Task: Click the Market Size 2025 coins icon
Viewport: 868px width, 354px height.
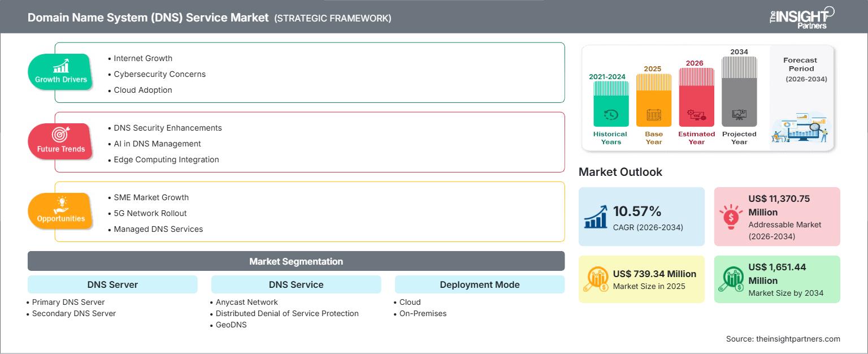Action: 596,279
